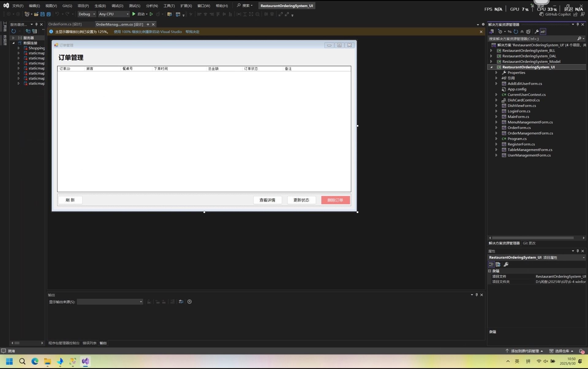This screenshot has height=369, width=588.
Task: Click Collapse All in Solution Explorer toolbar
Action: pos(522,32)
